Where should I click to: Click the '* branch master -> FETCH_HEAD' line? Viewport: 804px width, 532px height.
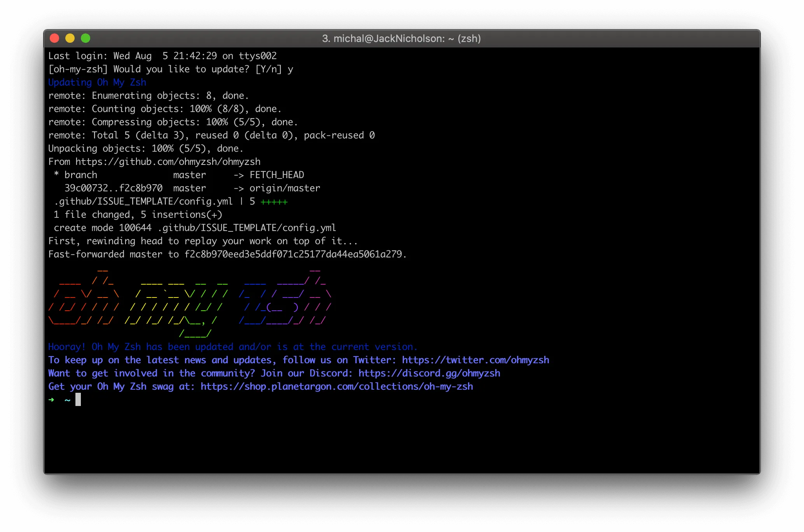tap(179, 175)
